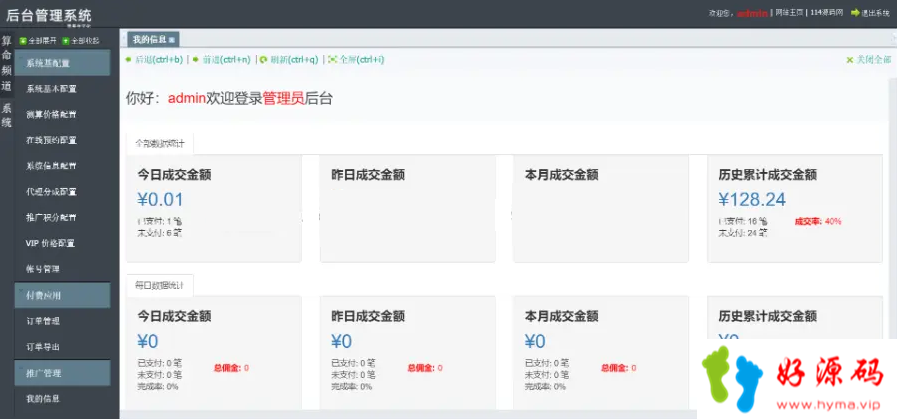This screenshot has width=897, height=419.
Task: Click the 后退(ctrl+b) back control
Action: click(154, 60)
